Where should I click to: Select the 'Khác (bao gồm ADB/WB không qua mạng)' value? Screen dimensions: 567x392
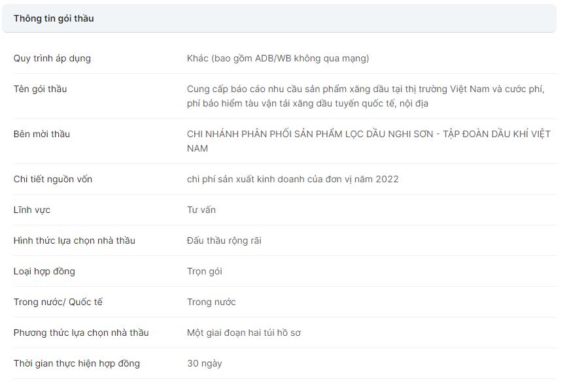coord(278,58)
